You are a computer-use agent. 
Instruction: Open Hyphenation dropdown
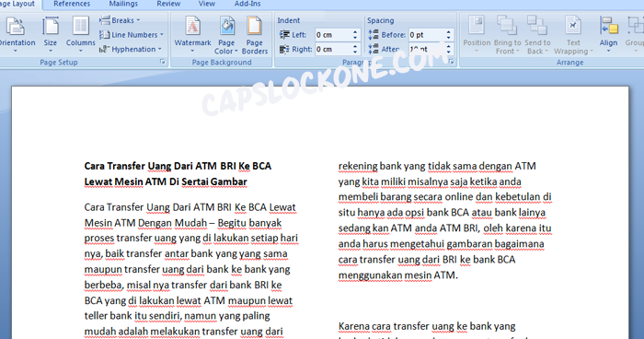(131, 50)
